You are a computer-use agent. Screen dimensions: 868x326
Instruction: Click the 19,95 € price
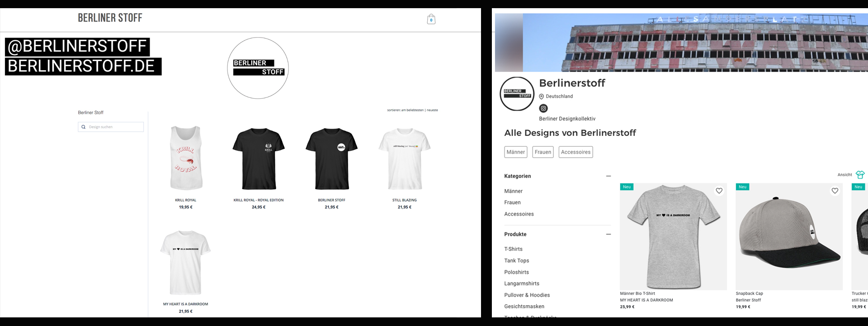coord(186,207)
